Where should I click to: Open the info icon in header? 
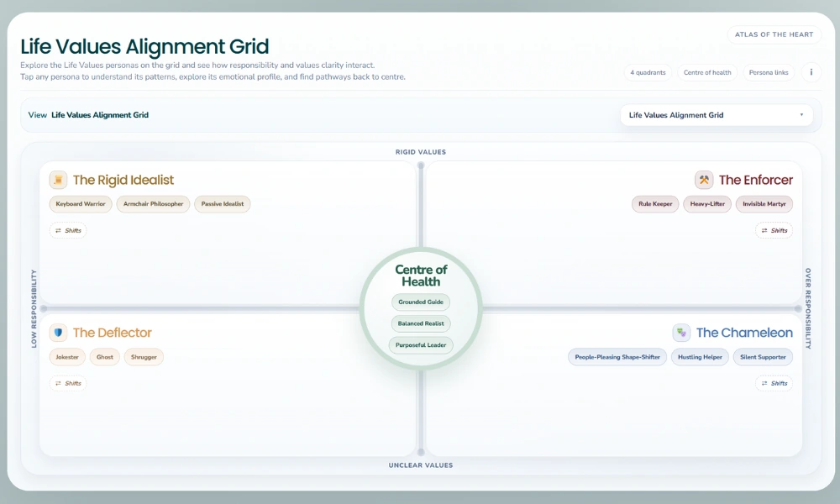tap(811, 72)
